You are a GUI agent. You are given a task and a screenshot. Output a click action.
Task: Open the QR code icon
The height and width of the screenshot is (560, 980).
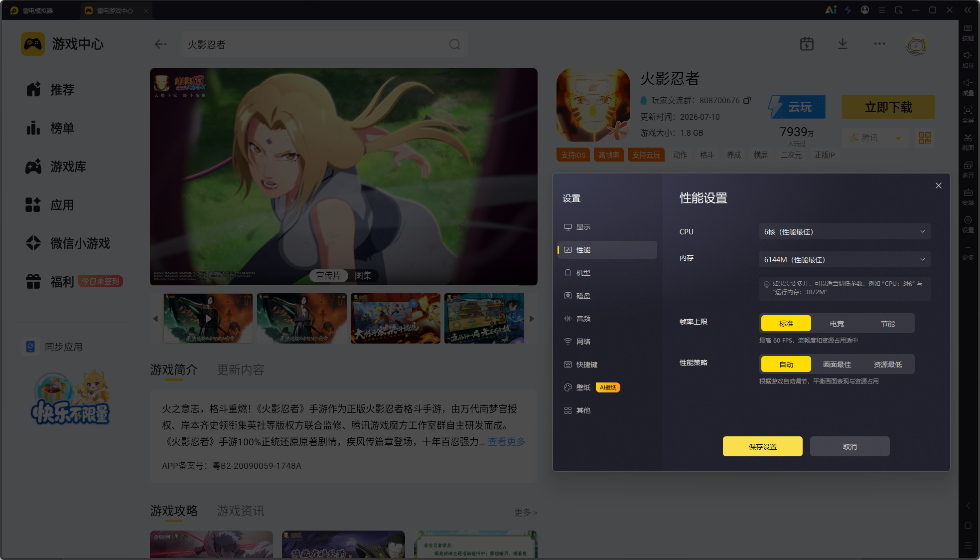click(x=924, y=138)
